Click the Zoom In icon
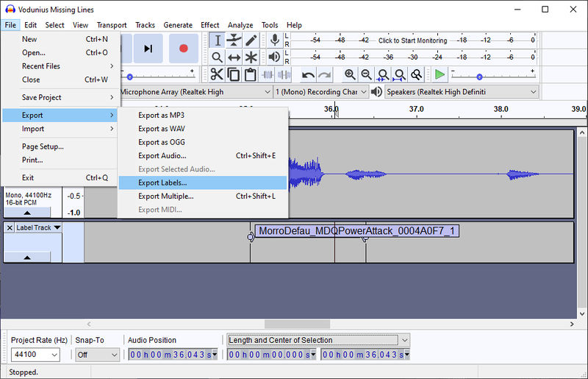This screenshot has width=588, height=379. point(350,74)
